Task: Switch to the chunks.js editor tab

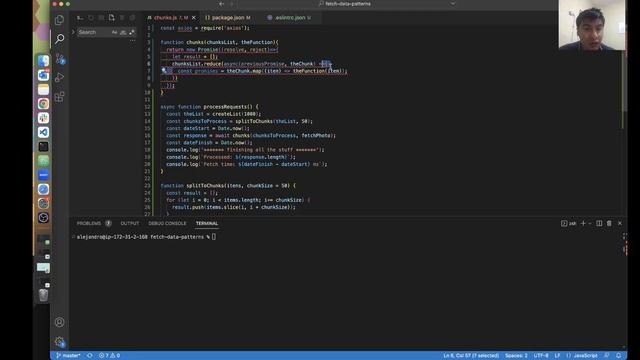Action: coord(171,18)
